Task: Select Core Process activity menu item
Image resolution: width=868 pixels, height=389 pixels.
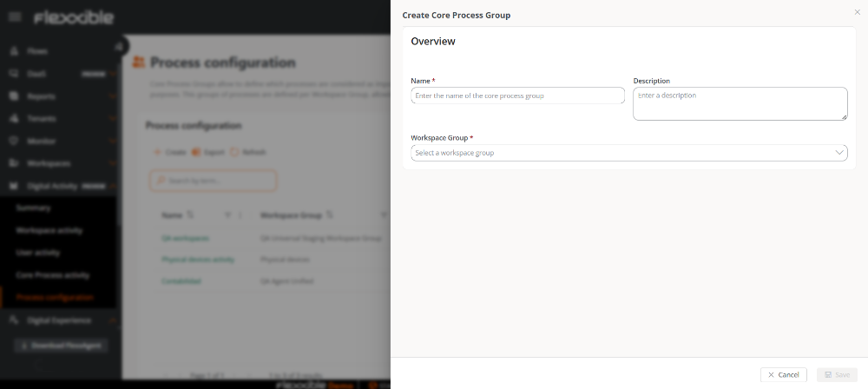Action: (52, 275)
